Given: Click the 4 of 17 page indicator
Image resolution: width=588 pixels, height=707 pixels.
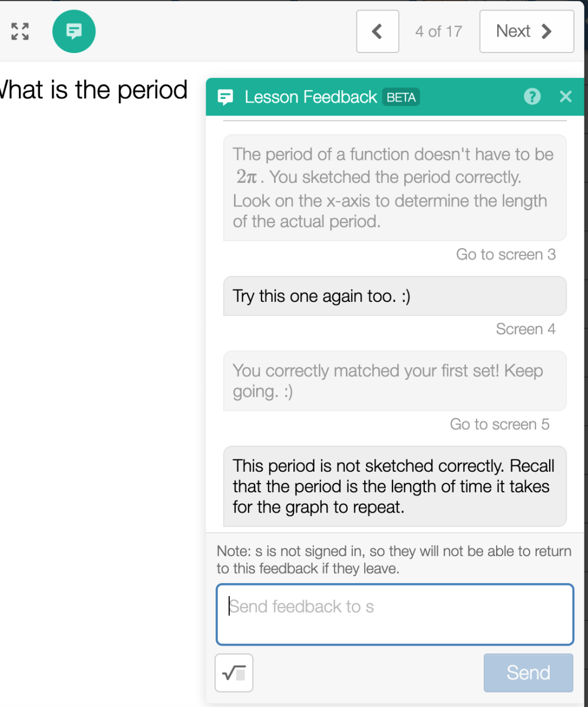Looking at the screenshot, I should coord(438,31).
